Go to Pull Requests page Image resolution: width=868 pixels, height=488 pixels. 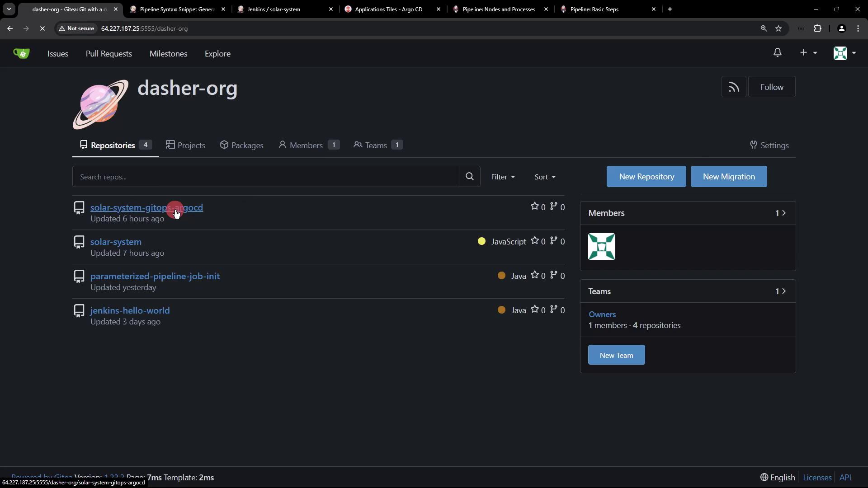[109, 53]
